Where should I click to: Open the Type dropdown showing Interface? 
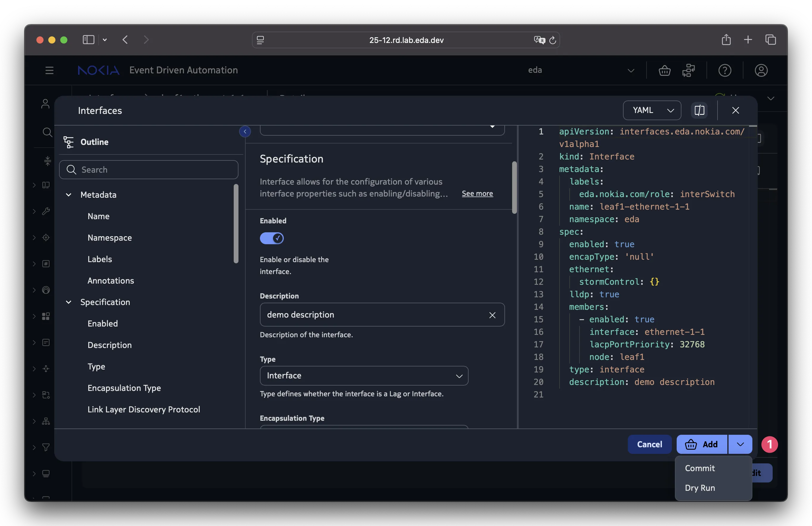coord(364,375)
